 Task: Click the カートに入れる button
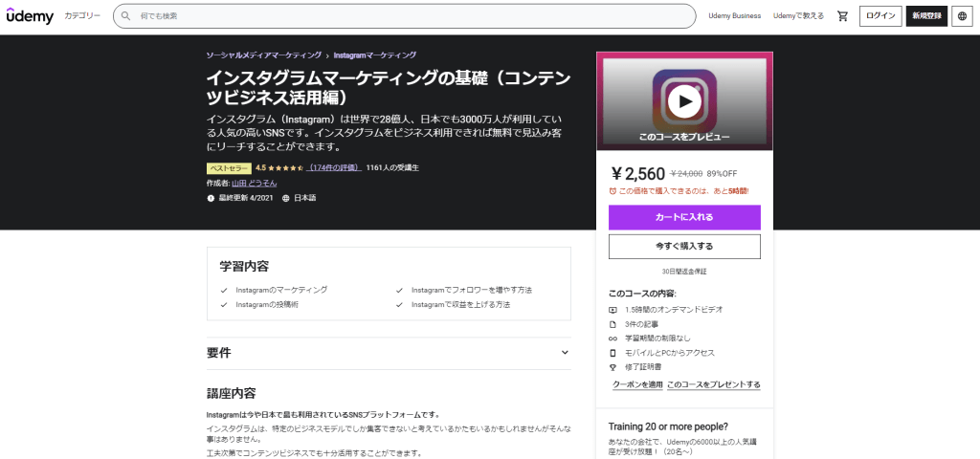coord(684,217)
